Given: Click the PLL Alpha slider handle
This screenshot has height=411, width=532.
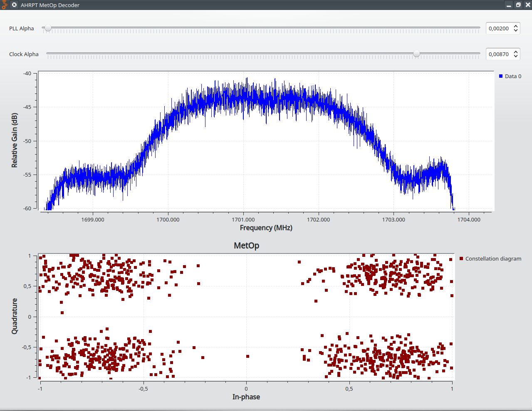Looking at the screenshot, I should click(x=48, y=28).
